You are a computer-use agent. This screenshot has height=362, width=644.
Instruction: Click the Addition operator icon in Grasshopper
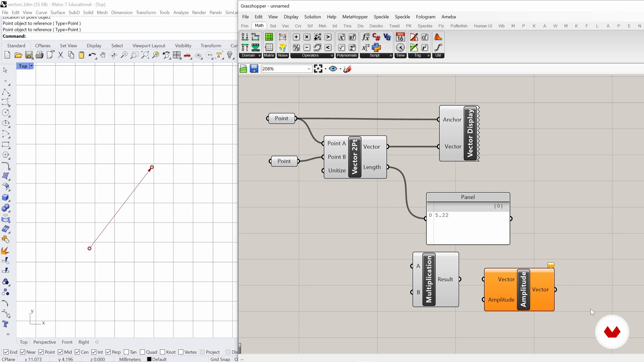(x=296, y=37)
